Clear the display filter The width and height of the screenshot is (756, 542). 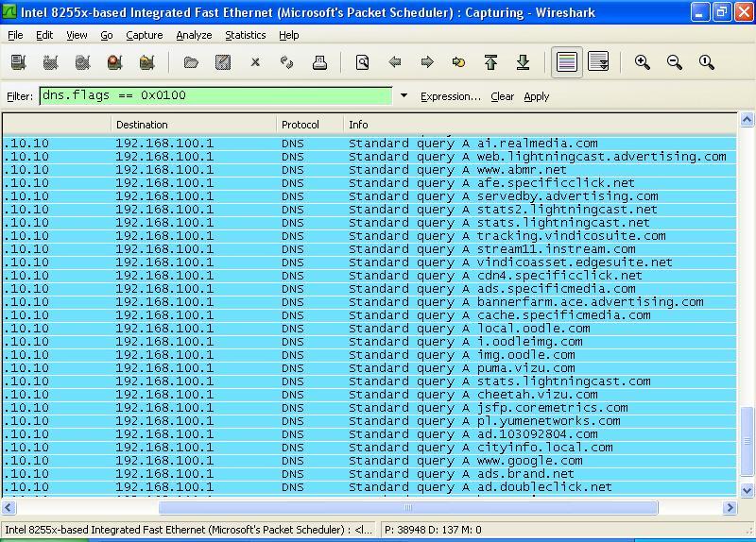(x=502, y=96)
